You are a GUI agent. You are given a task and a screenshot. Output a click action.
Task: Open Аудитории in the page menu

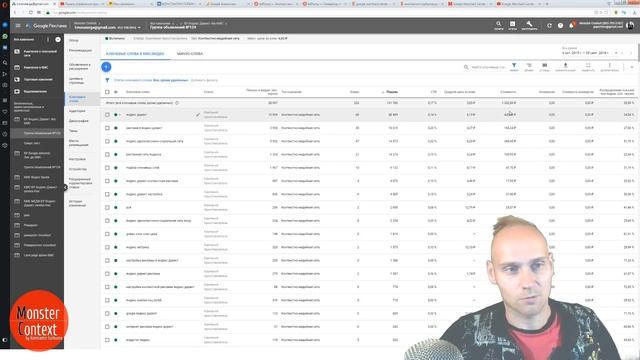coord(77,111)
